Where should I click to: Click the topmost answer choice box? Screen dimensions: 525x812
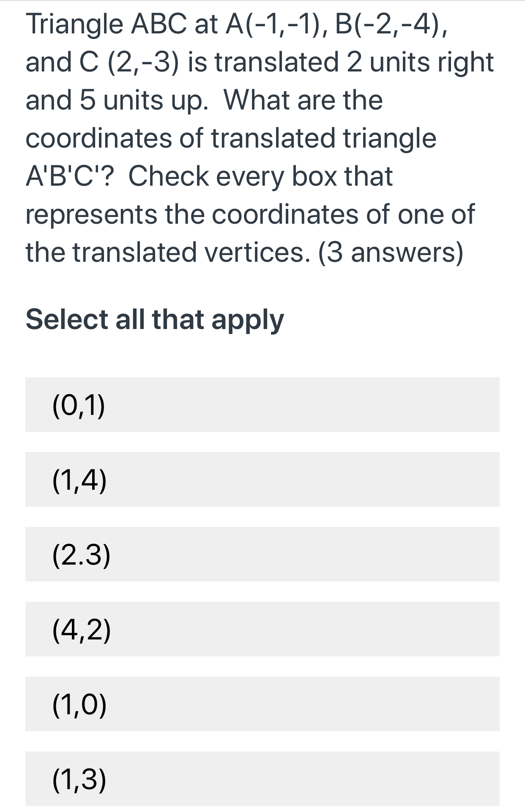pos(262,405)
